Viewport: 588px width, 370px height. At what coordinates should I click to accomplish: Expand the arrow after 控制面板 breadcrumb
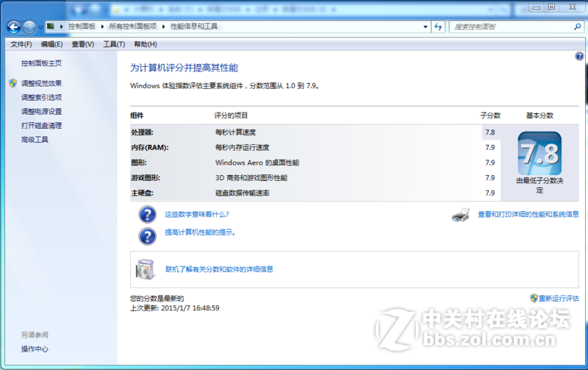[102, 26]
